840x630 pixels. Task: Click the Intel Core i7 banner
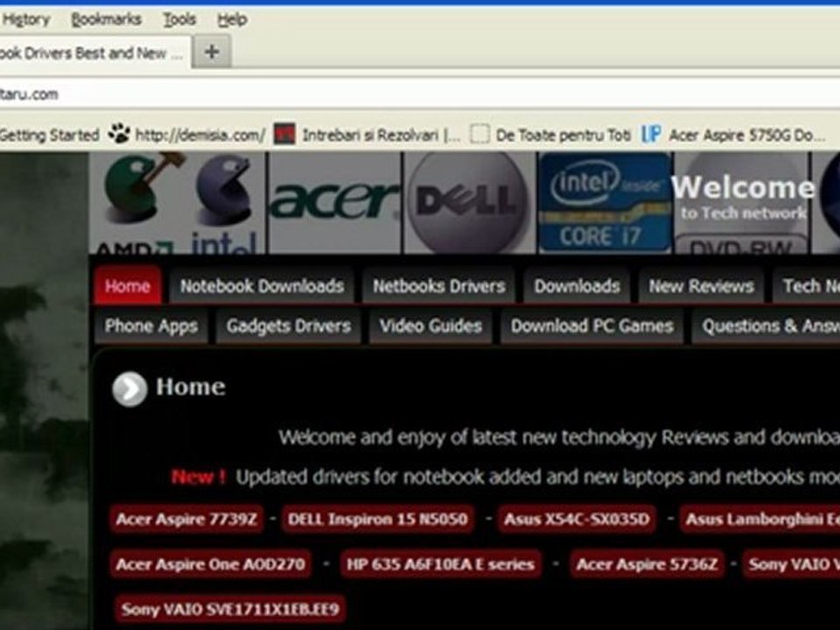[x=605, y=202]
